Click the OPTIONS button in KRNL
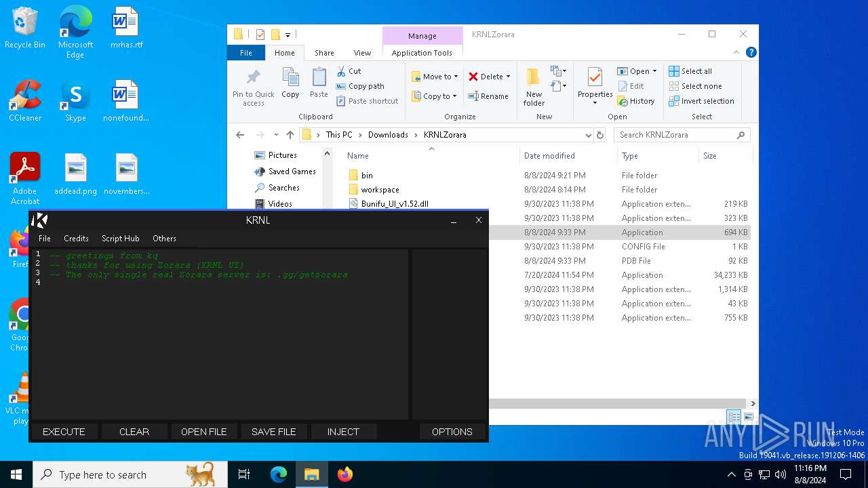The height and width of the screenshot is (488, 868). tap(452, 432)
